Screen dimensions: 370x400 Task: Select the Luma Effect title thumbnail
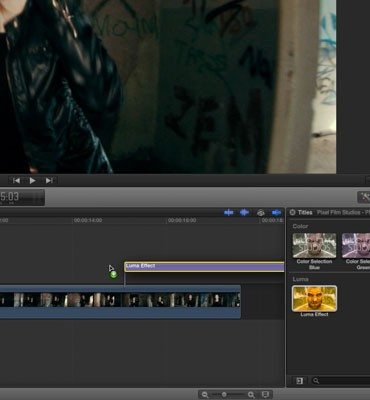pos(314,298)
